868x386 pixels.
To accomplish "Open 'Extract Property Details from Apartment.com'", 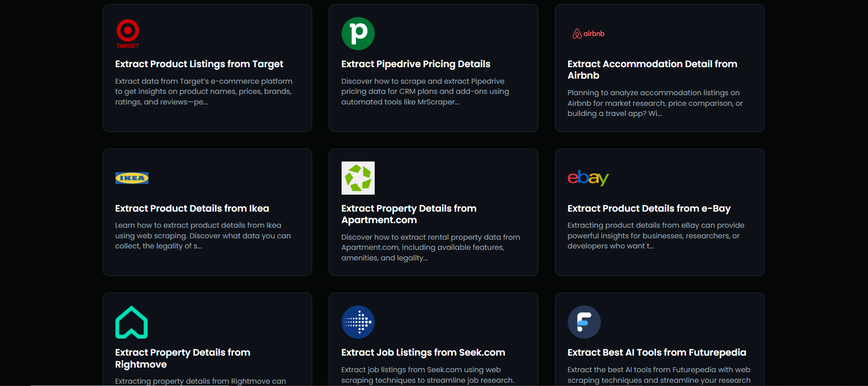I will click(409, 214).
